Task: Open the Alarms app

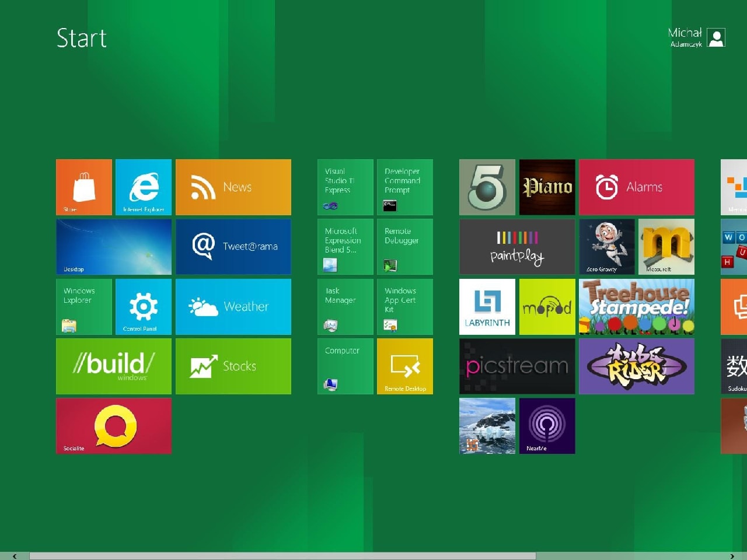Action: click(x=636, y=187)
